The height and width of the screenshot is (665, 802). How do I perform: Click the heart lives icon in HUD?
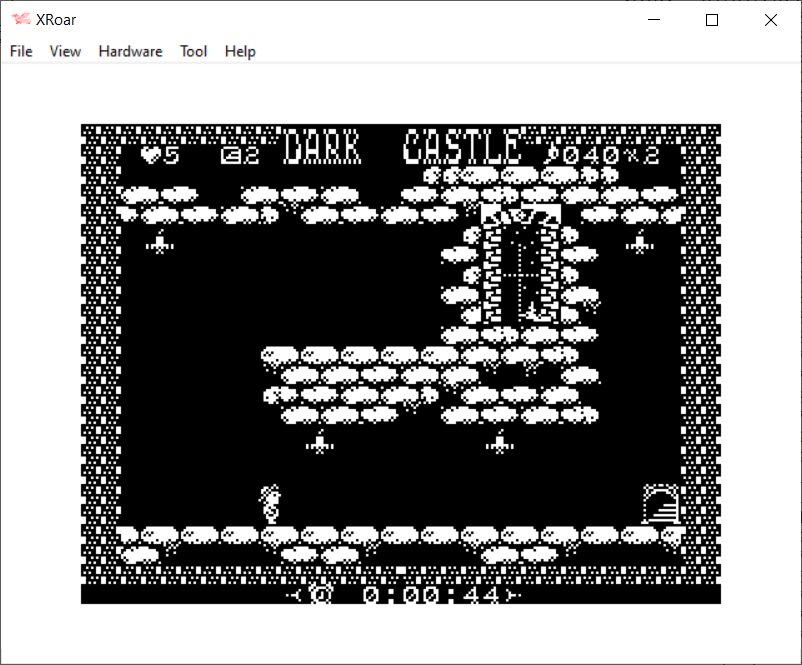point(151,155)
